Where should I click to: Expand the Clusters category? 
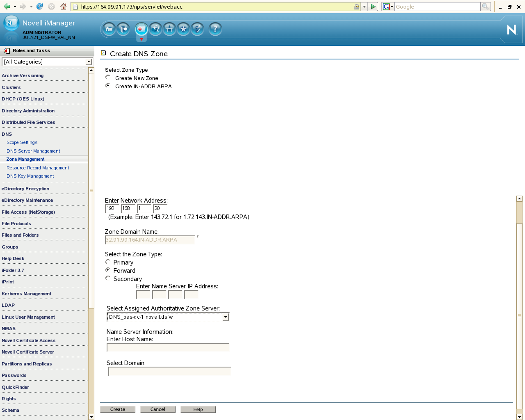coord(11,87)
